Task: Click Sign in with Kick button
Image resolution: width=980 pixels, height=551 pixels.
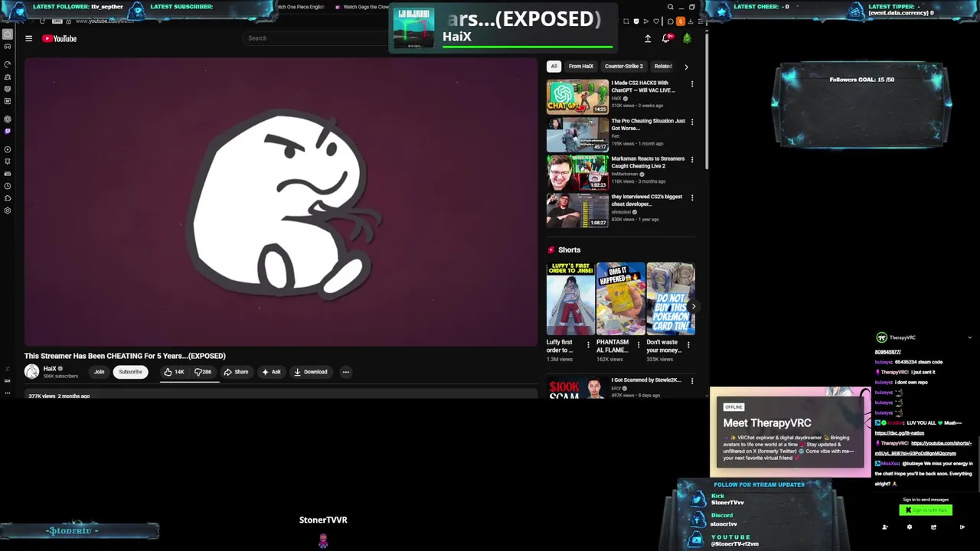Action: point(926,510)
